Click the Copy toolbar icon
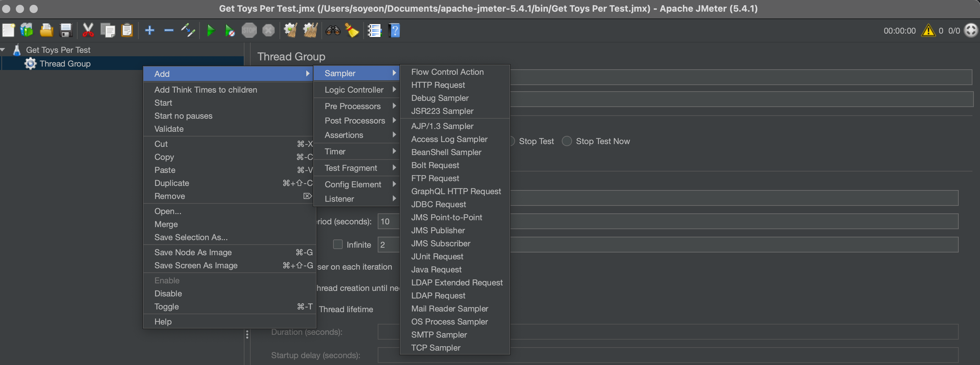 pos(108,31)
